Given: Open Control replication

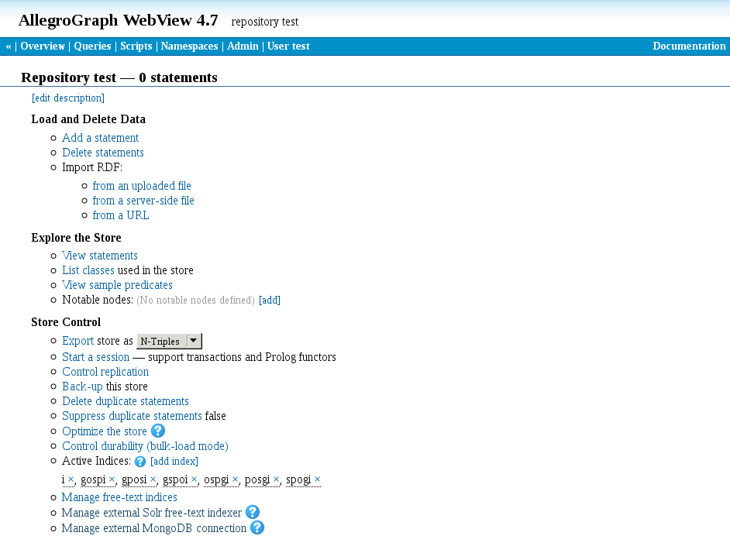Looking at the screenshot, I should [x=105, y=372].
